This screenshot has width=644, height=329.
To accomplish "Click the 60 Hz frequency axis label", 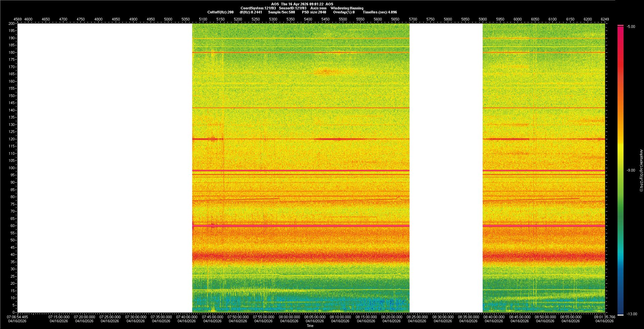I will click(x=12, y=226).
